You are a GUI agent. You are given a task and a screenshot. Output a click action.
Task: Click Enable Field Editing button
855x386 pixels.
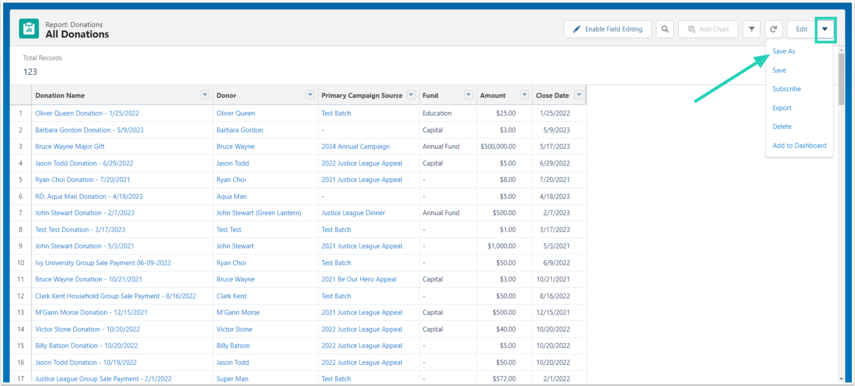click(607, 29)
